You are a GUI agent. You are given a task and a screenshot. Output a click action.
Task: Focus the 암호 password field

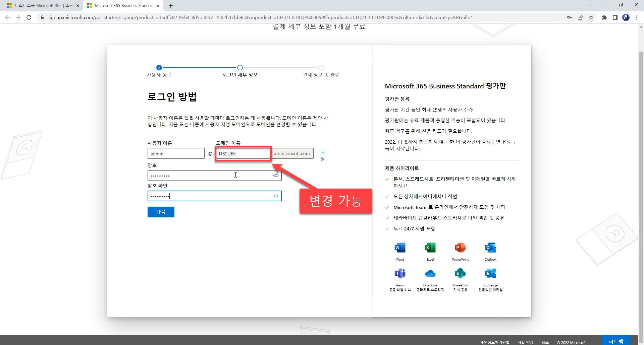(x=215, y=176)
